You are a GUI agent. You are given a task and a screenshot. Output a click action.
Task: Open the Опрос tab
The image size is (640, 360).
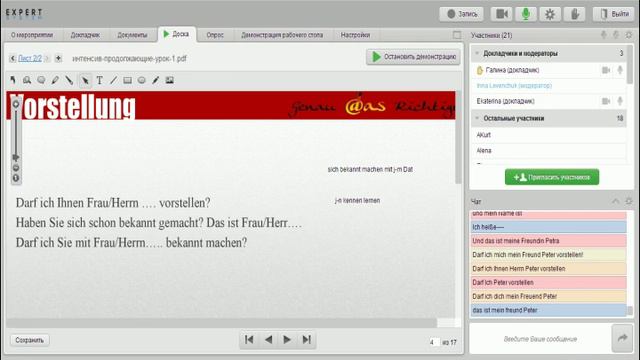[x=215, y=35]
